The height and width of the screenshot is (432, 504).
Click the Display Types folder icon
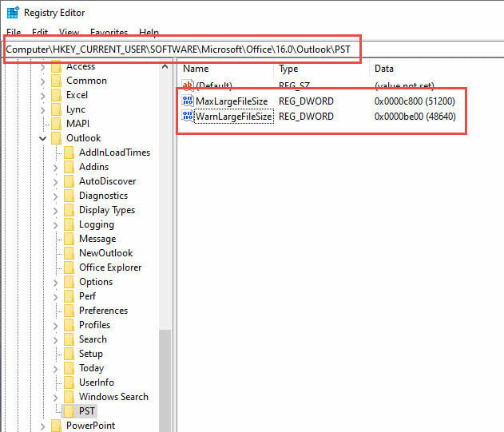[x=69, y=210]
